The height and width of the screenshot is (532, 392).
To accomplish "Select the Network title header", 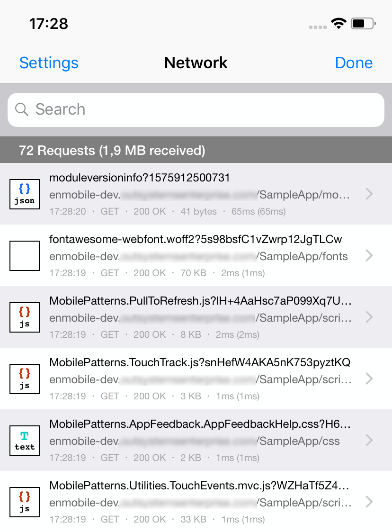I will [x=196, y=63].
